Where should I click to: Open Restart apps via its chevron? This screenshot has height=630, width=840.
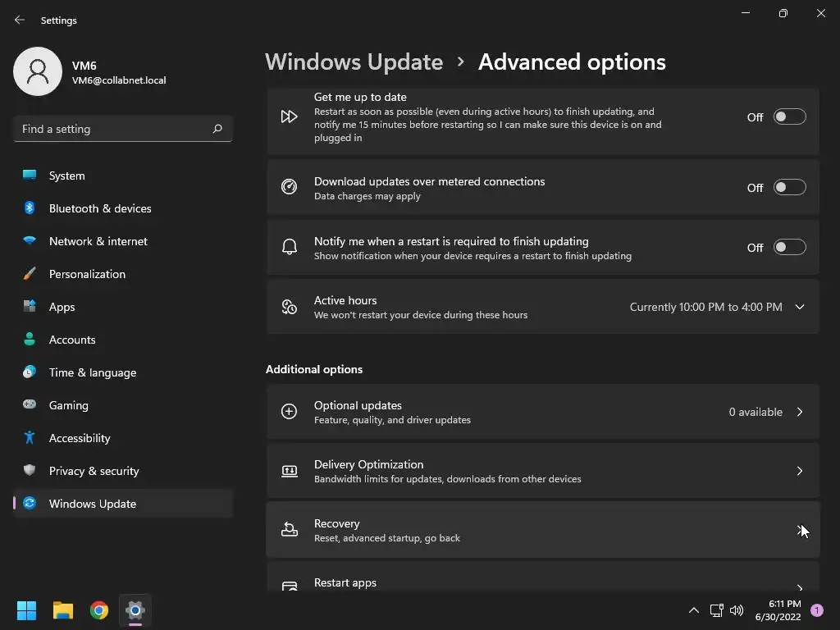pyautogui.click(x=800, y=587)
